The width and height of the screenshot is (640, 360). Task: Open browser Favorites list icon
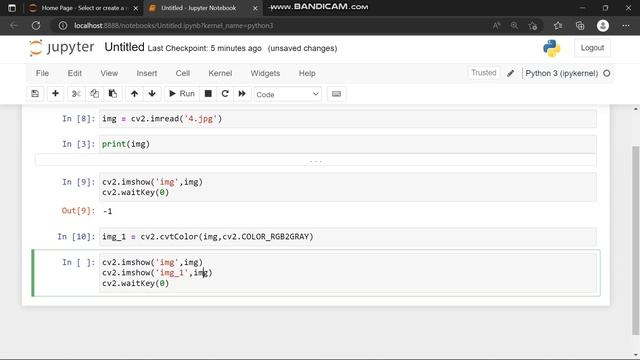[x=558, y=26]
